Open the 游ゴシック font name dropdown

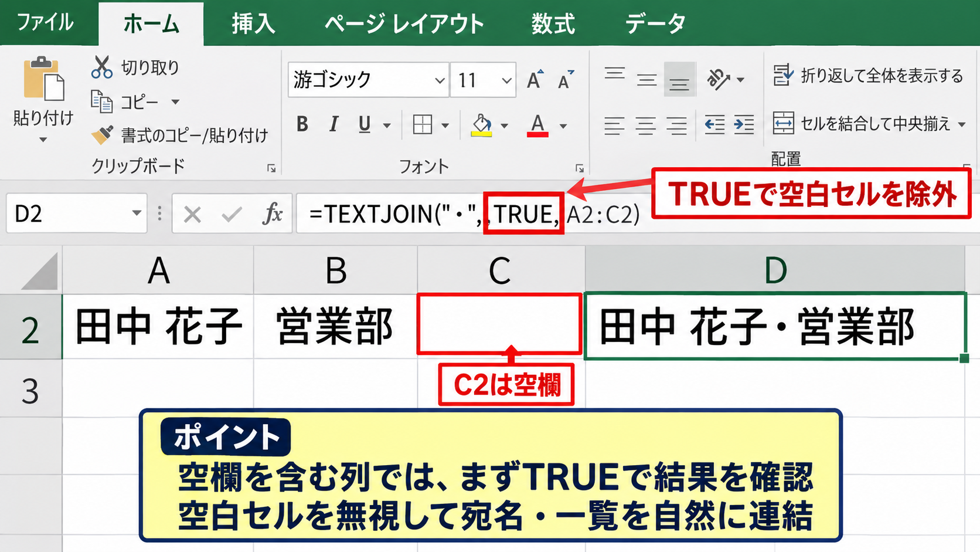[440, 80]
